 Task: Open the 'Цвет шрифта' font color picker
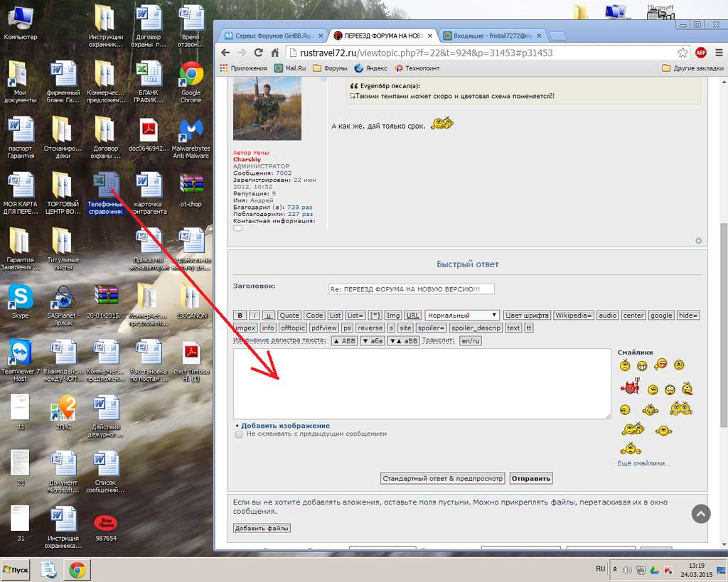[527, 316]
